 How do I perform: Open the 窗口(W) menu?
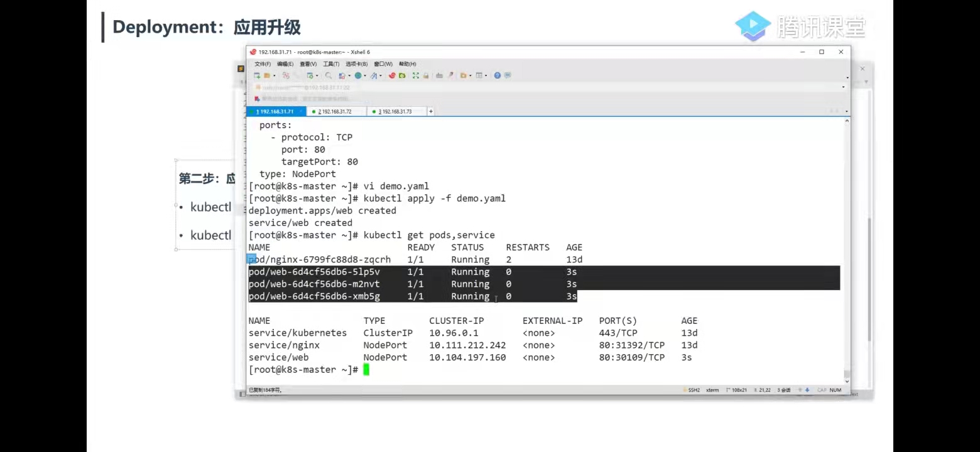click(383, 64)
